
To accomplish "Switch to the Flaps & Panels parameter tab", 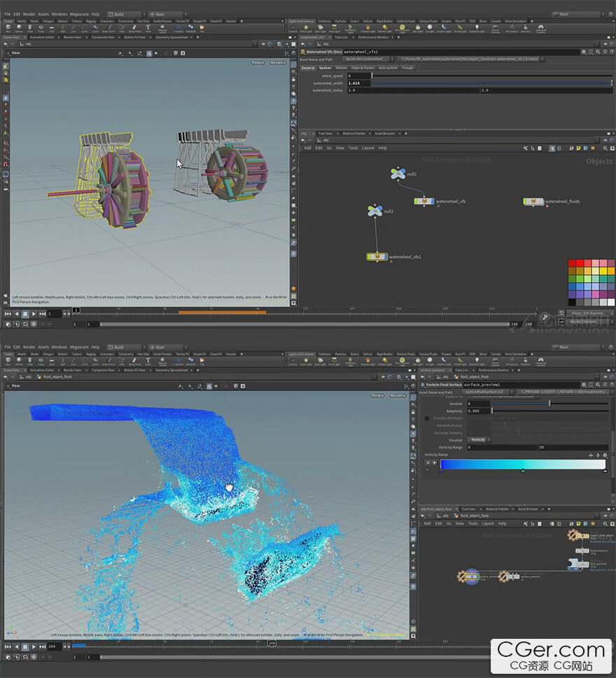I will click(363, 68).
